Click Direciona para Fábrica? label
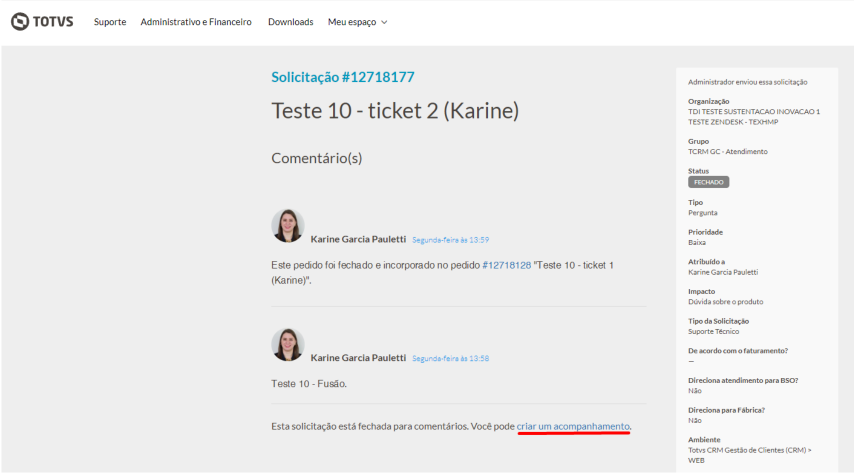Screen dimensions: 854x473 [726, 410]
